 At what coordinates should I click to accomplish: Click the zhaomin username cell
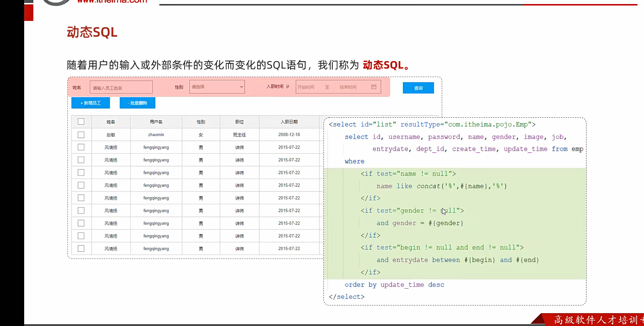click(156, 135)
